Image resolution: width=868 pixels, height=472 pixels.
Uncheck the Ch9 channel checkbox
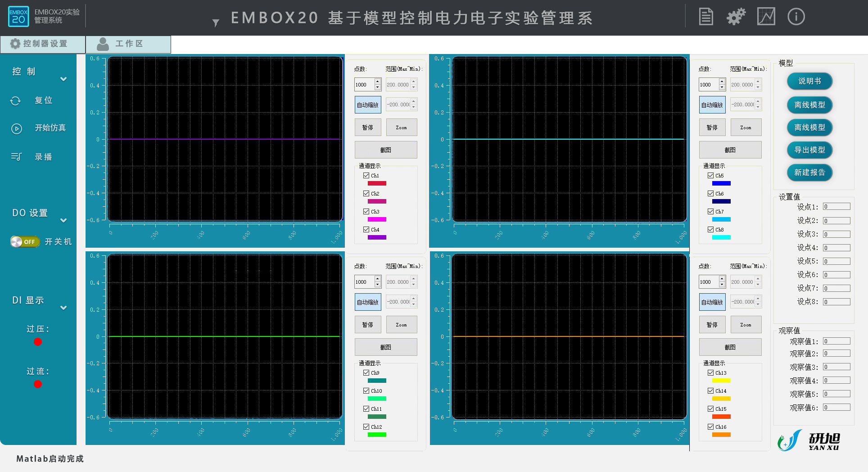pyautogui.click(x=366, y=373)
